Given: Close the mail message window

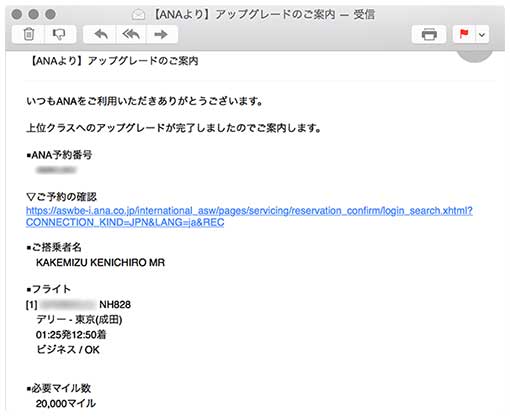Looking at the screenshot, I should click(17, 14).
